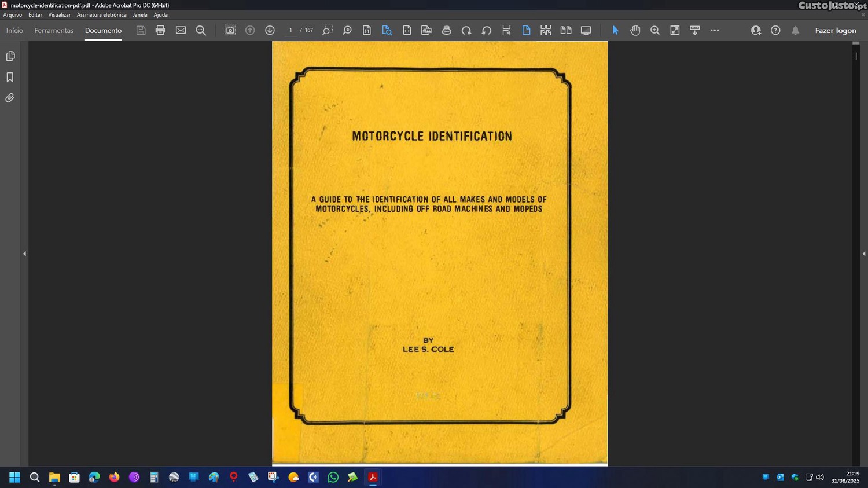Select the hand pan tool
Image resolution: width=868 pixels, height=488 pixels.
point(635,30)
